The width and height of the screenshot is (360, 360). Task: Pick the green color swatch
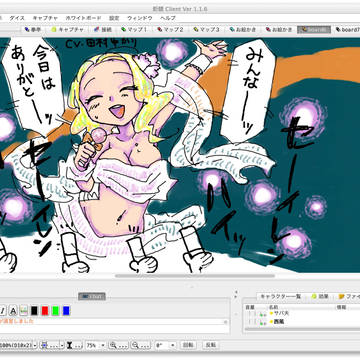[x=55, y=311]
